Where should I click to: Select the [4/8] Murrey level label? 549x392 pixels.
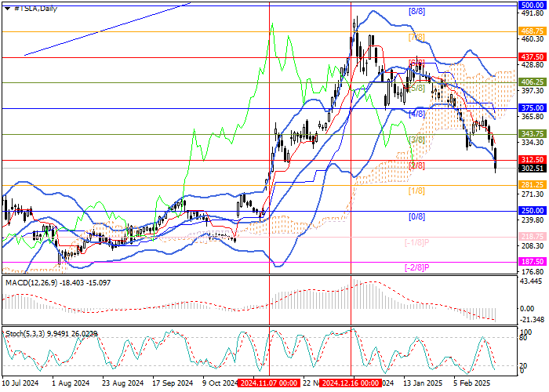pyautogui.click(x=416, y=114)
